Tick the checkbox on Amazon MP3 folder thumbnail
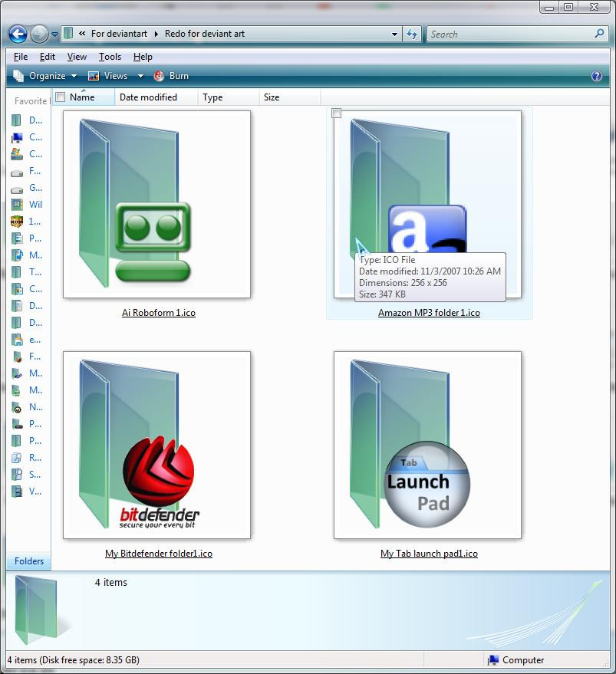This screenshot has width=616, height=674. [x=337, y=113]
